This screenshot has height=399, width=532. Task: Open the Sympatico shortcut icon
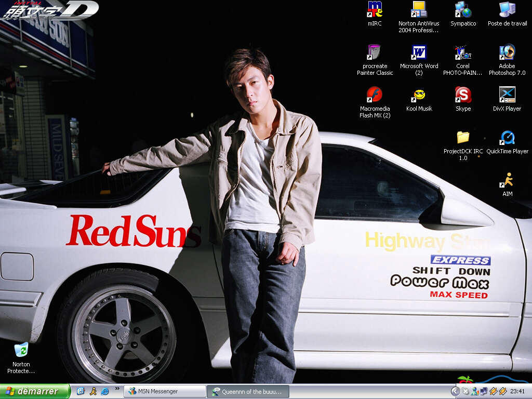point(463,10)
